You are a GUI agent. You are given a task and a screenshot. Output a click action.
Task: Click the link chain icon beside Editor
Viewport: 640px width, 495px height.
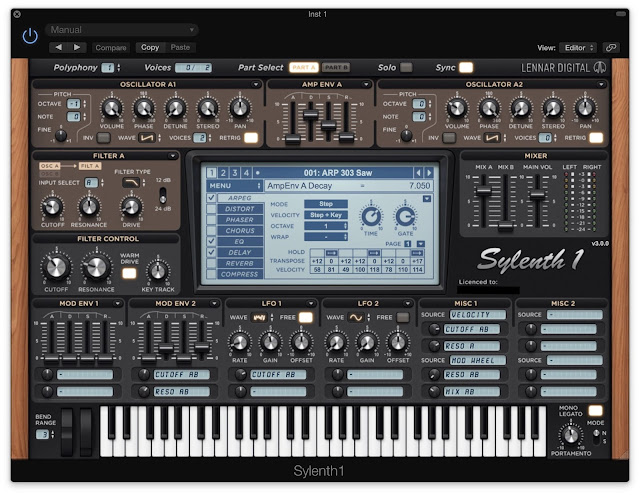coord(611,48)
